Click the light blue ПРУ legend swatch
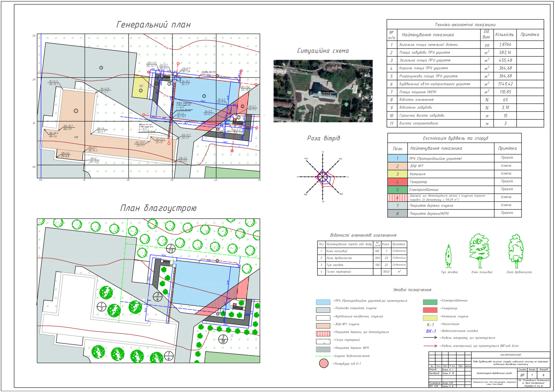 click(323, 302)
